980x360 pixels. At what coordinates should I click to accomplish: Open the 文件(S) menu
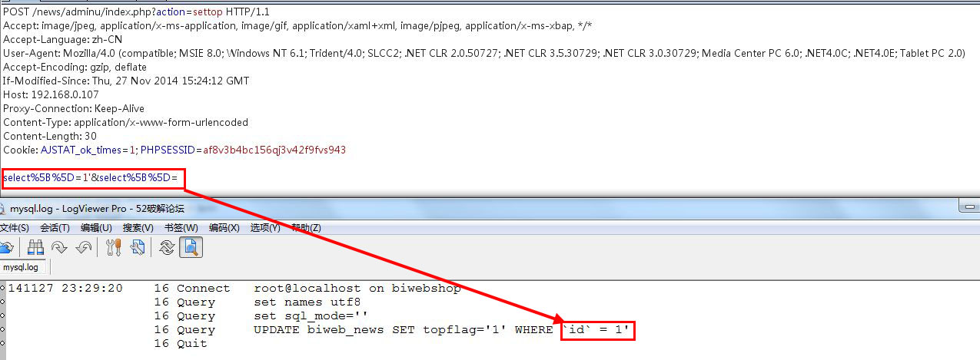pyautogui.click(x=15, y=228)
